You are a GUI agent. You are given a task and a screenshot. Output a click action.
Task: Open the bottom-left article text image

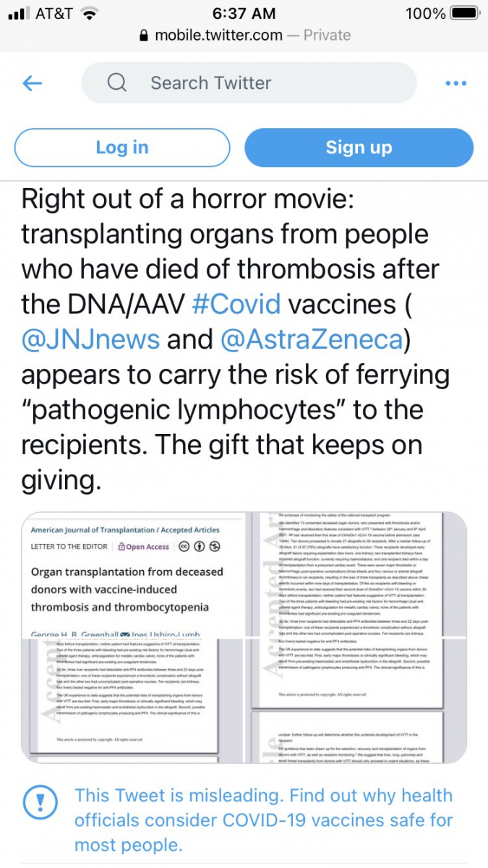132,699
